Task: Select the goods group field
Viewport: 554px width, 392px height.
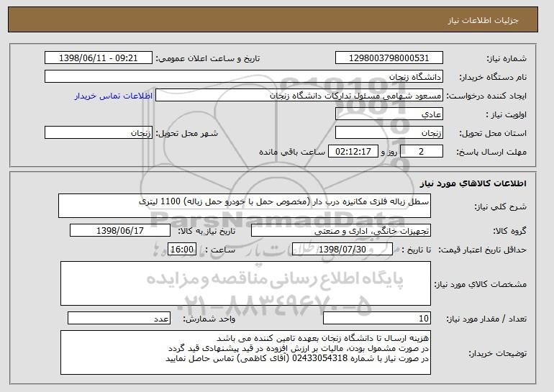Action: [x=341, y=231]
